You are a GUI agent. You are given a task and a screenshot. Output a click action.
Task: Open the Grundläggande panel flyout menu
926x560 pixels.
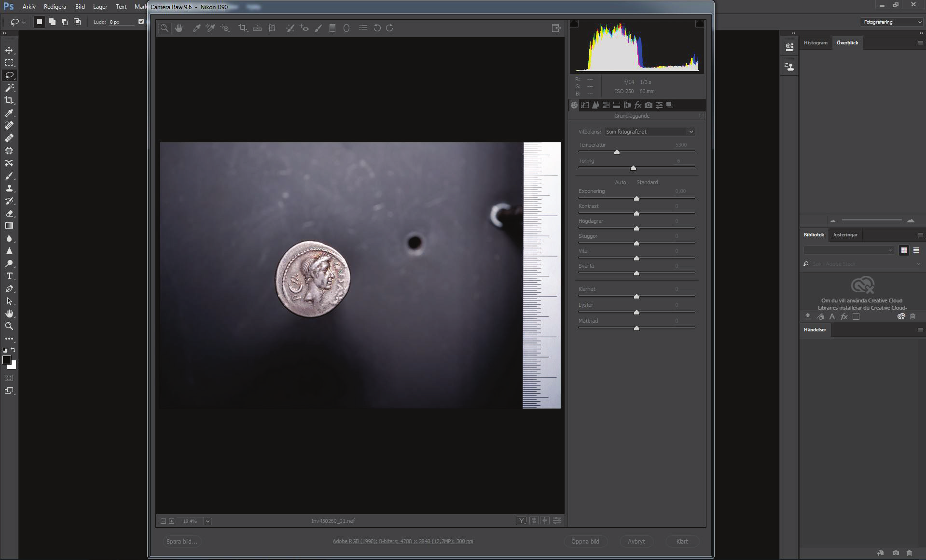tap(702, 116)
